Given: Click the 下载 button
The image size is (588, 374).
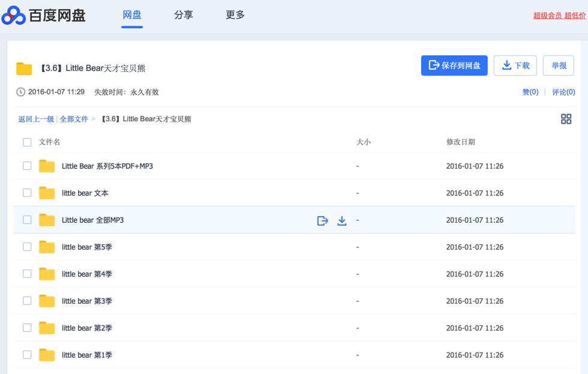Looking at the screenshot, I should coord(515,65).
